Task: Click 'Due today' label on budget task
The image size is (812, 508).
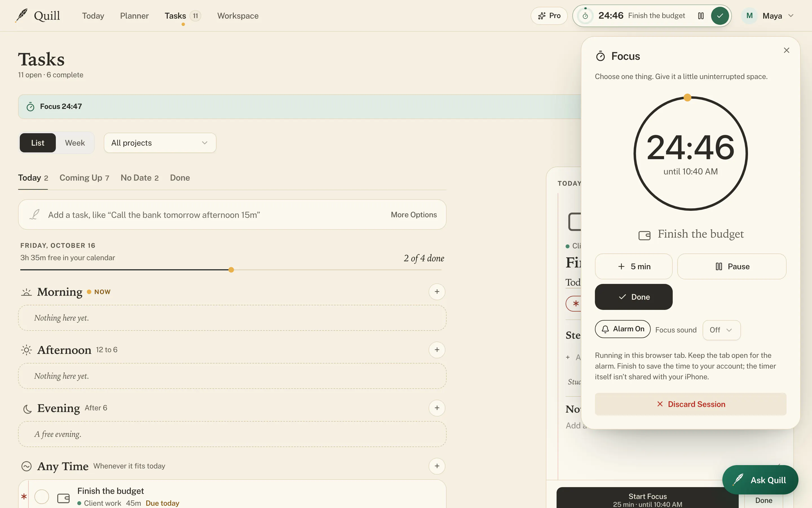Action: point(162,503)
